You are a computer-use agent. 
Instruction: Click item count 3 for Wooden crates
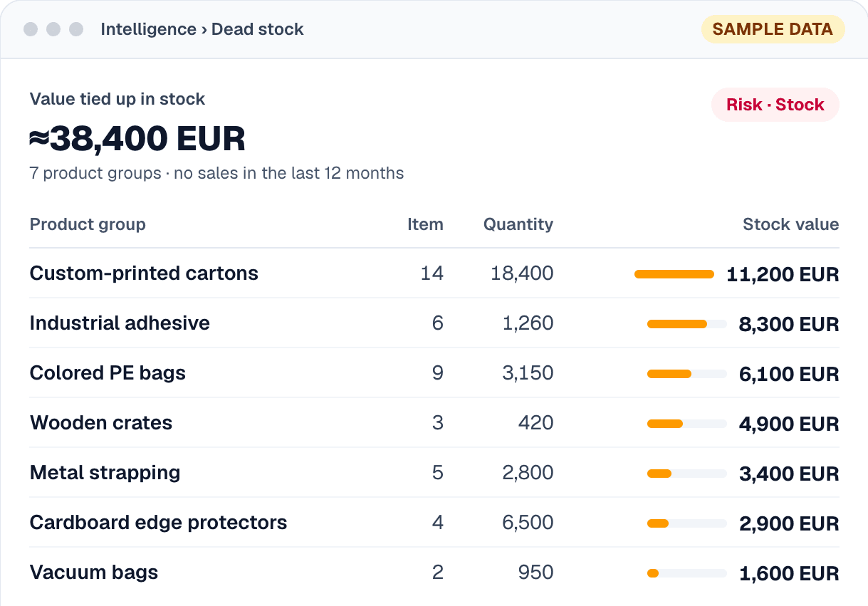[x=437, y=423]
